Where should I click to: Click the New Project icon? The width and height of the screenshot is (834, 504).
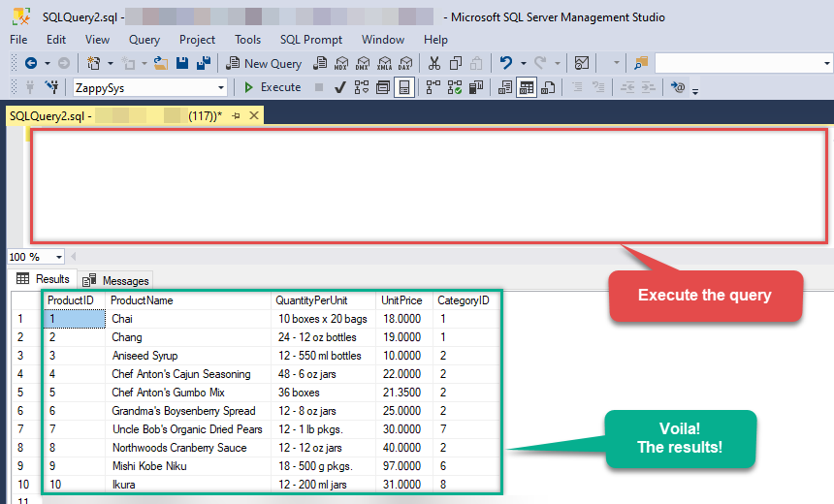(x=94, y=63)
